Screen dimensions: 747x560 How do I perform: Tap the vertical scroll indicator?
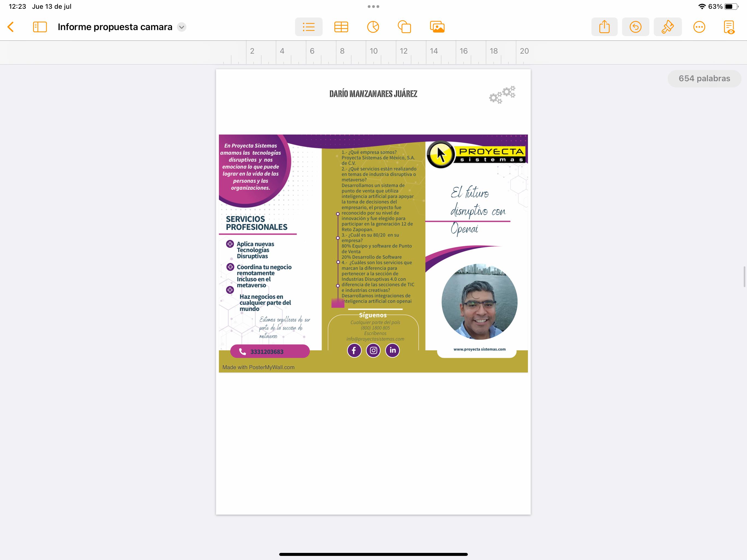(x=744, y=276)
